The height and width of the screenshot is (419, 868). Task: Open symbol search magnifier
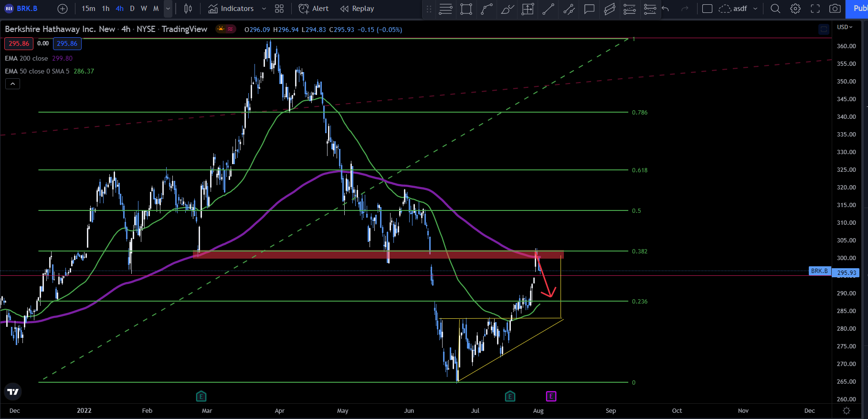[x=775, y=9]
